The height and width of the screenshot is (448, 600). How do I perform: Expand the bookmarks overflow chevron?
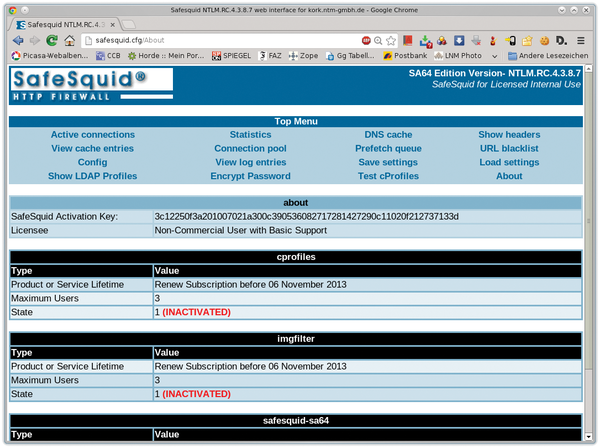tap(494, 56)
